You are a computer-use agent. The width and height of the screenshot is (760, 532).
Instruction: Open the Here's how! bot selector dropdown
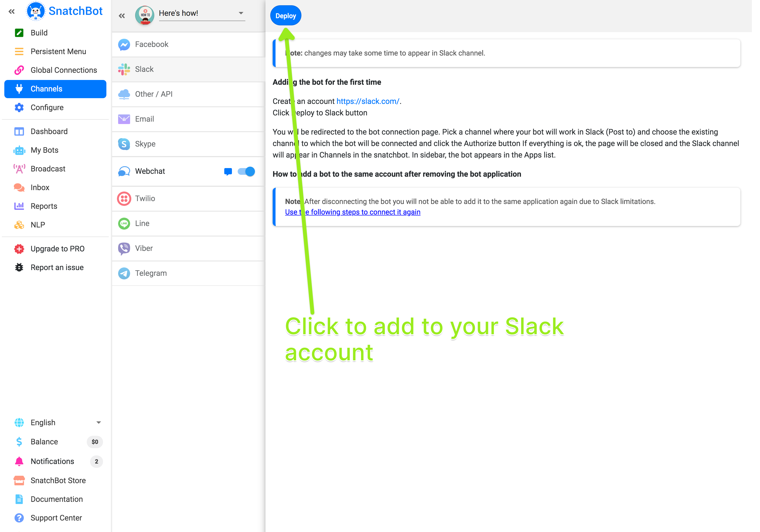point(241,13)
